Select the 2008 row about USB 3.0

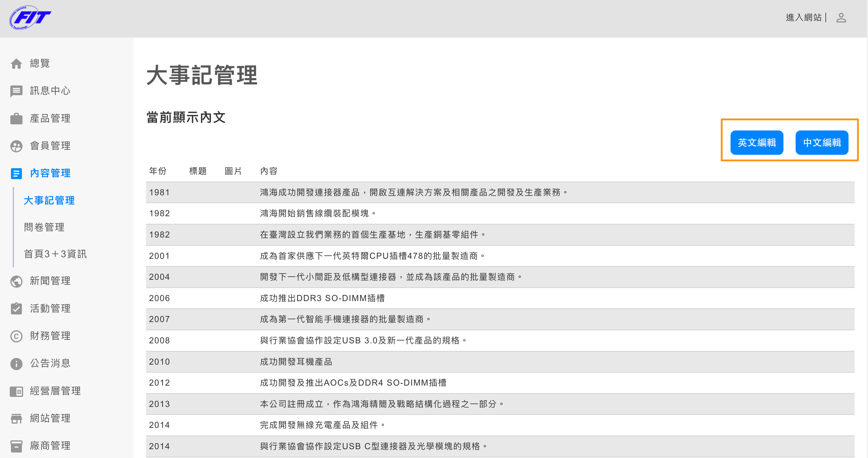tap(500, 341)
